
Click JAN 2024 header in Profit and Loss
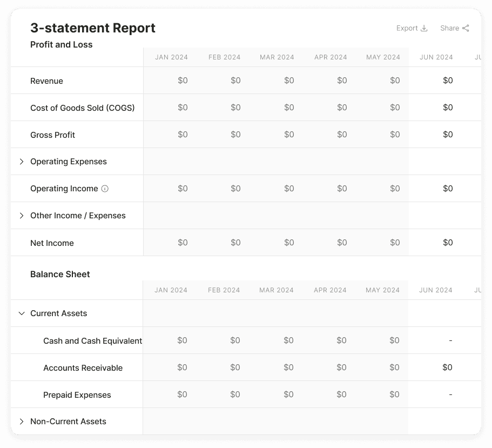click(x=171, y=57)
